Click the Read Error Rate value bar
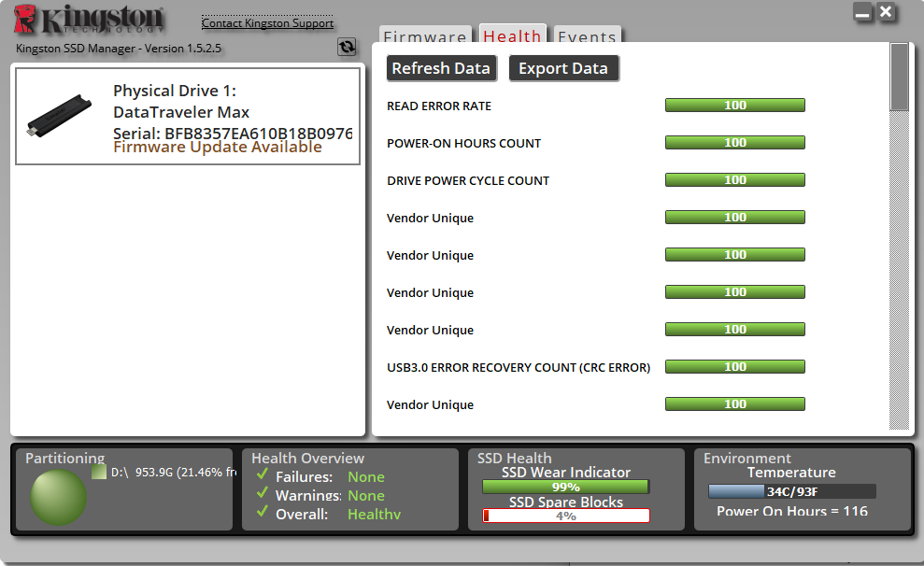The image size is (924, 566). pos(734,106)
